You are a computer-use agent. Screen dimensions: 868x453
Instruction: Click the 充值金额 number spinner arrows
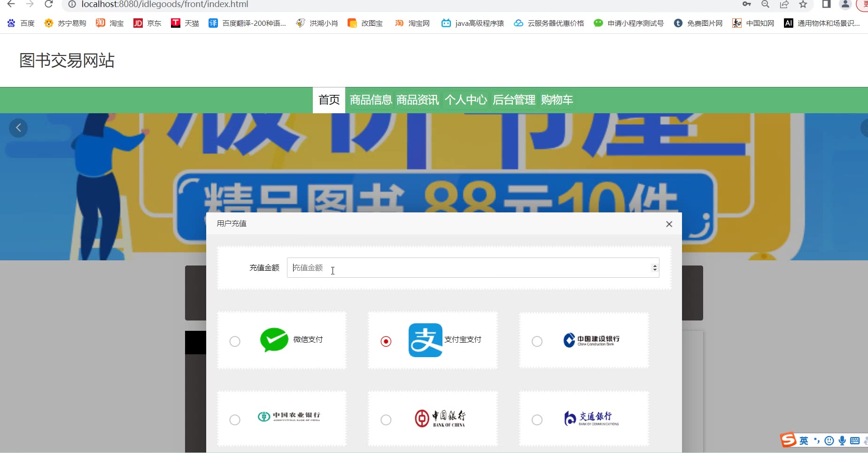[655, 268]
